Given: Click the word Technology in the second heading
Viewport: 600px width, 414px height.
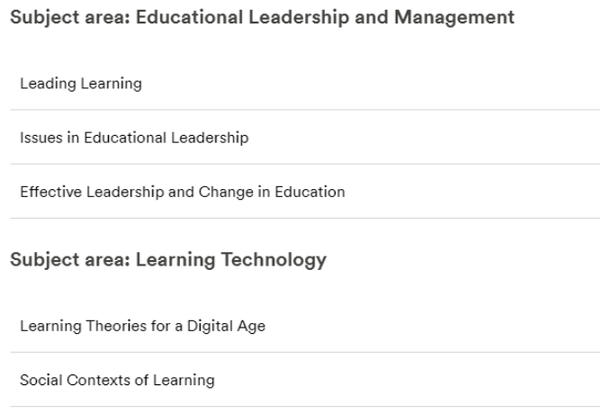Looking at the screenshot, I should (x=274, y=260).
